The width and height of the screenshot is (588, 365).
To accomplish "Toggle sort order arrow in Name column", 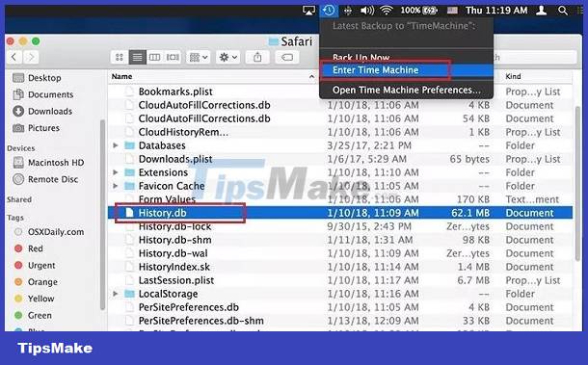I will point(311,76).
